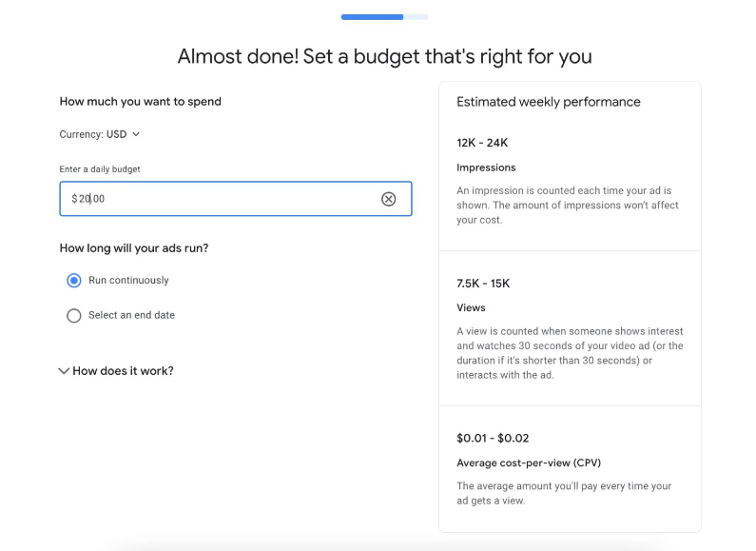Choose the Select an end date radio button
This screenshot has width=756, height=551.
(74, 316)
